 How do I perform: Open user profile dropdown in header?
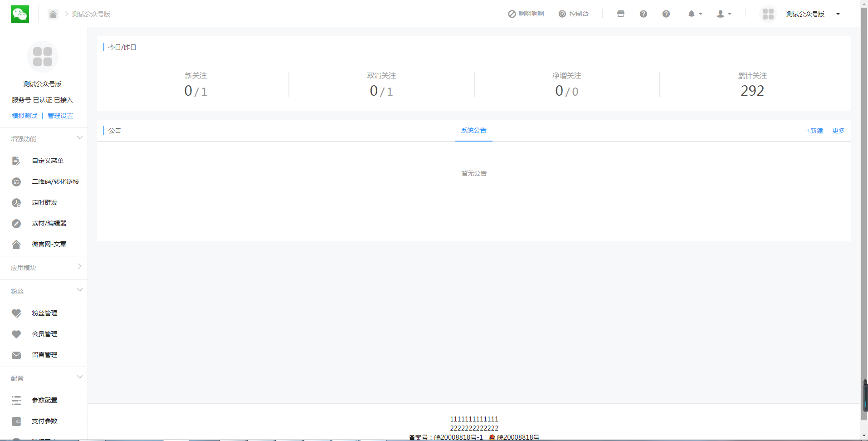click(724, 14)
